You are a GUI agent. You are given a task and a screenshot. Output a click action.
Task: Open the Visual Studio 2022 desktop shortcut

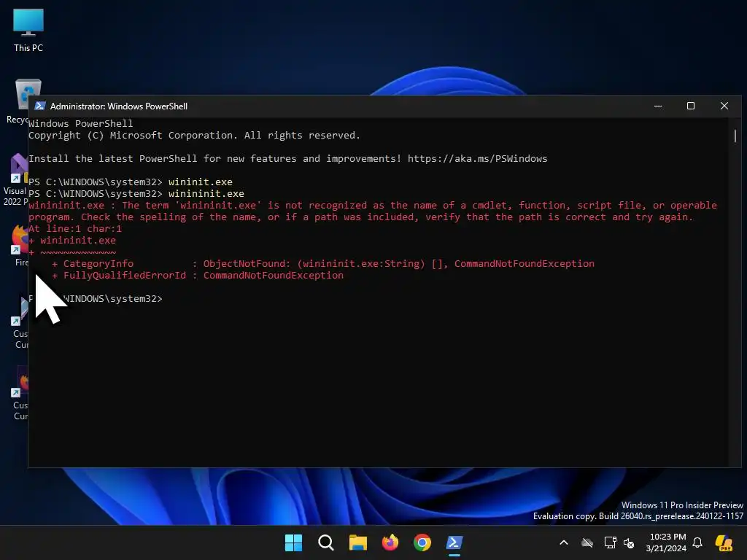(15, 180)
